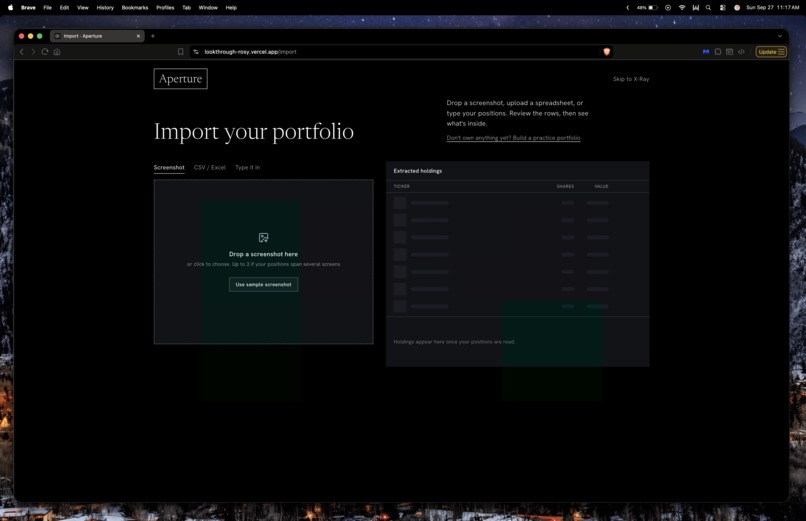The width and height of the screenshot is (806, 521).
Task: Open the Edit menu
Action: (x=64, y=8)
